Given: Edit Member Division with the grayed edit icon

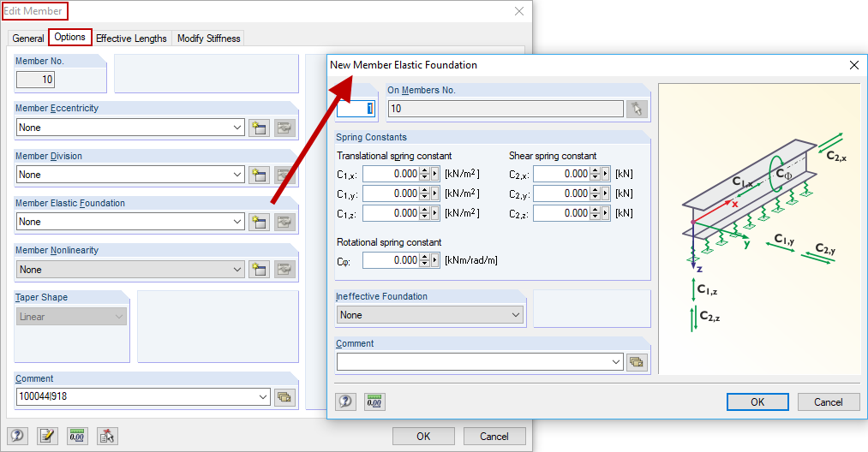Looking at the screenshot, I should (x=284, y=175).
